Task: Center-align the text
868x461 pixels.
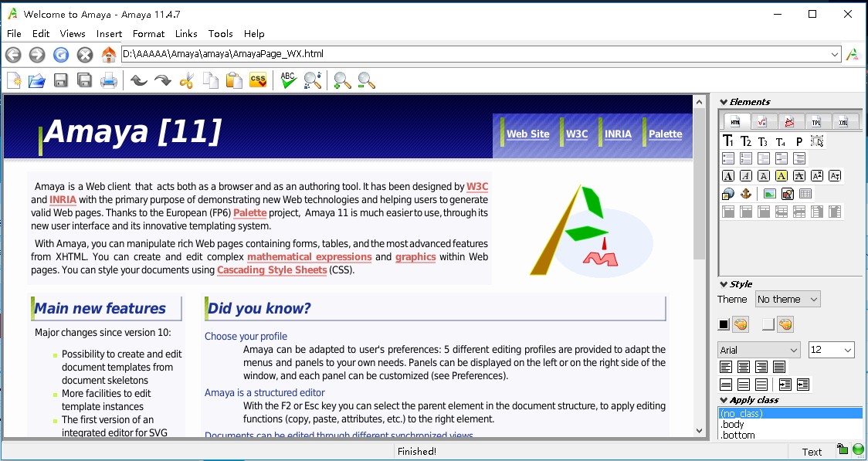Action: (744, 367)
